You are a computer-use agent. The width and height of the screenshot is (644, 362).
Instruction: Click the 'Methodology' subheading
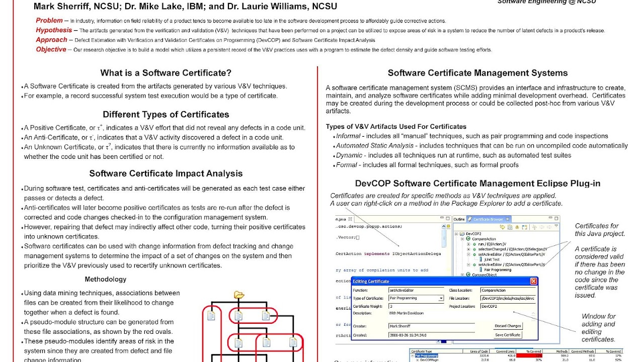point(106,279)
